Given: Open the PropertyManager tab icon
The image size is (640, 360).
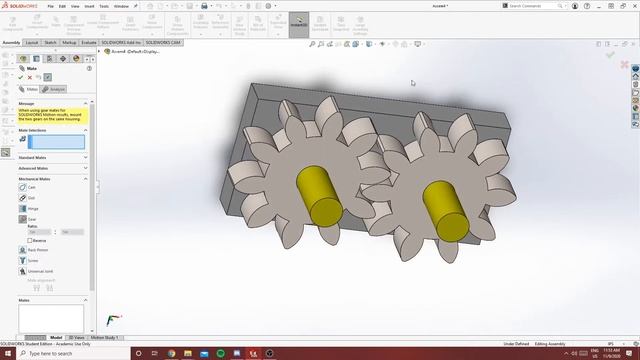Looking at the screenshot, I should point(36,59).
